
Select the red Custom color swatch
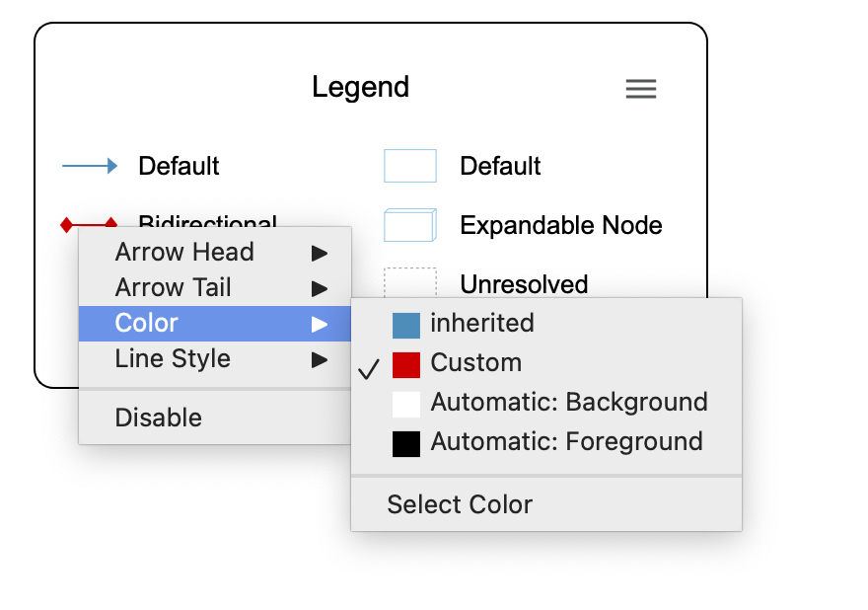click(x=405, y=364)
